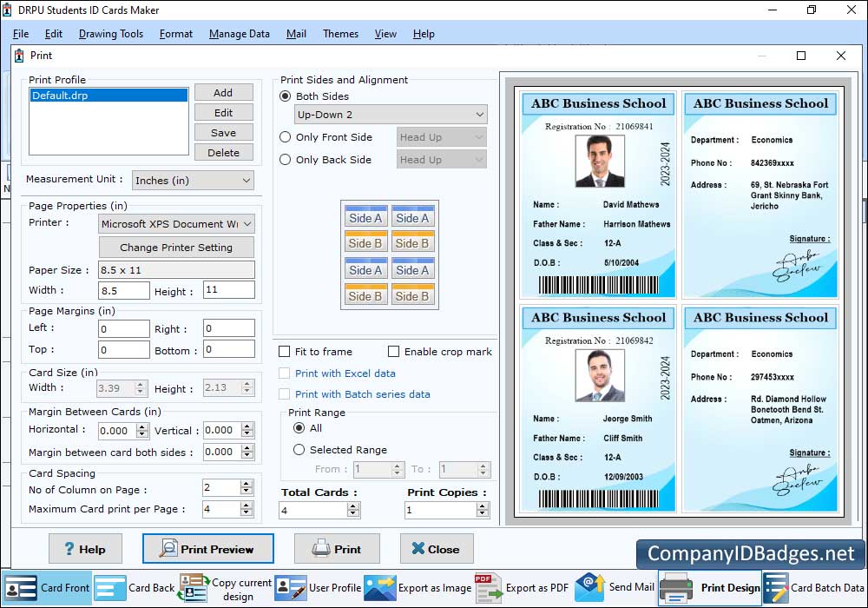Click the Print Design printer icon
This screenshot has width=868, height=608.
tap(676, 588)
